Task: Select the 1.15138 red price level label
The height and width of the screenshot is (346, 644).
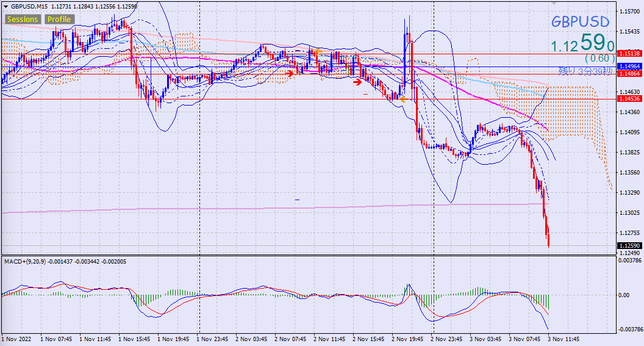Action: point(629,54)
